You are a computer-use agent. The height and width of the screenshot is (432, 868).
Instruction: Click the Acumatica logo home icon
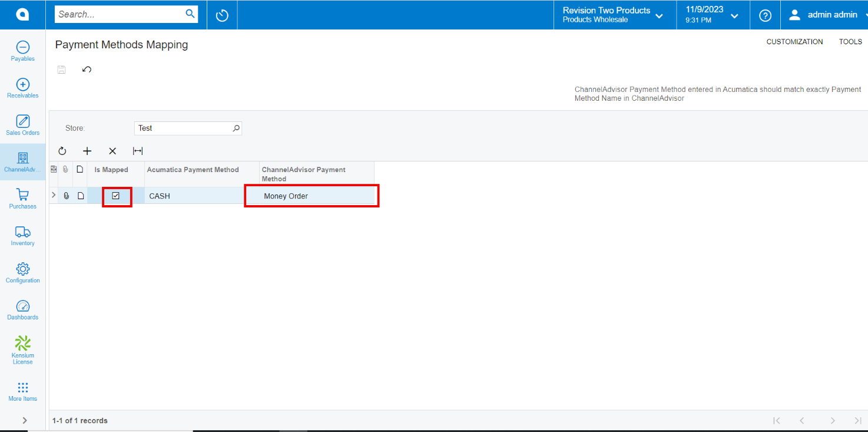(22, 15)
